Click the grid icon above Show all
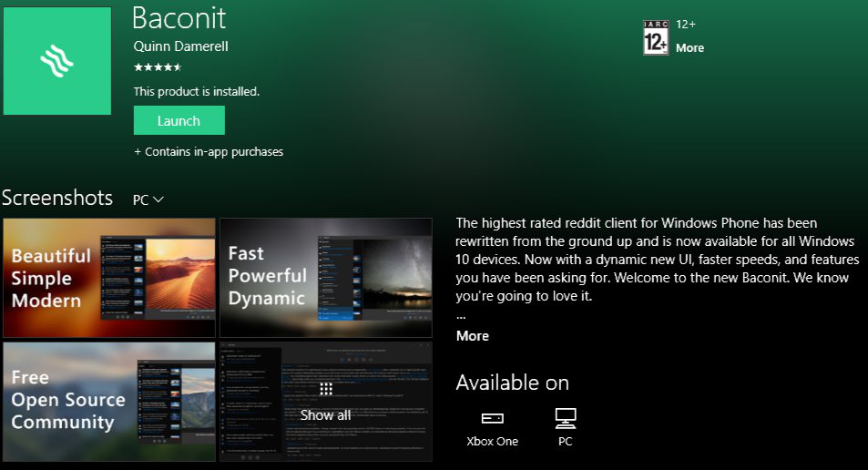 pyautogui.click(x=326, y=389)
